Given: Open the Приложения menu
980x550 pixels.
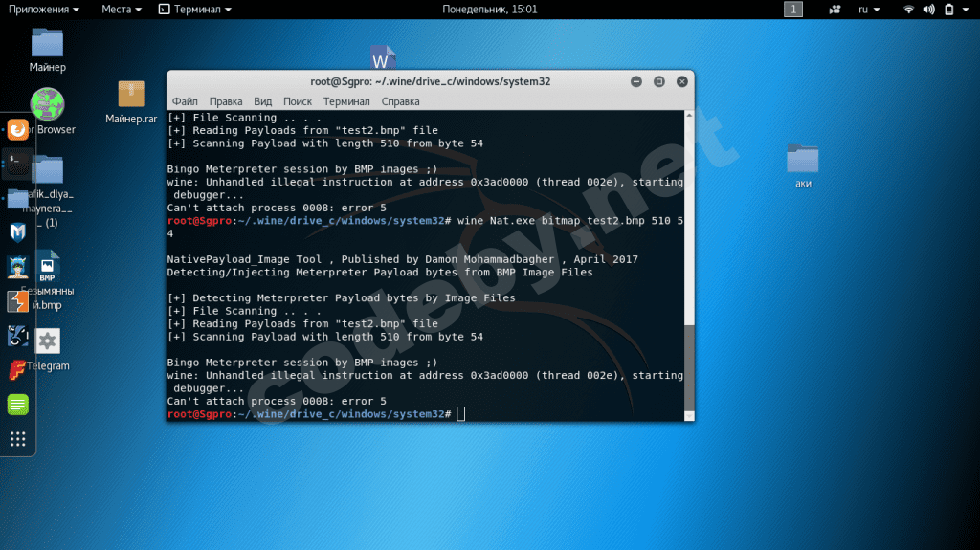Looking at the screenshot, I should tap(43, 10).
